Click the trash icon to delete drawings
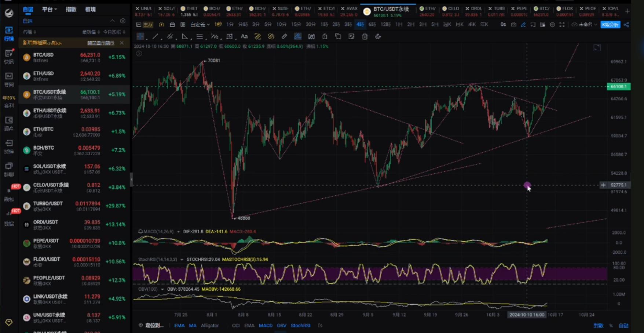The height and width of the screenshot is (333, 644). (365, 37)
